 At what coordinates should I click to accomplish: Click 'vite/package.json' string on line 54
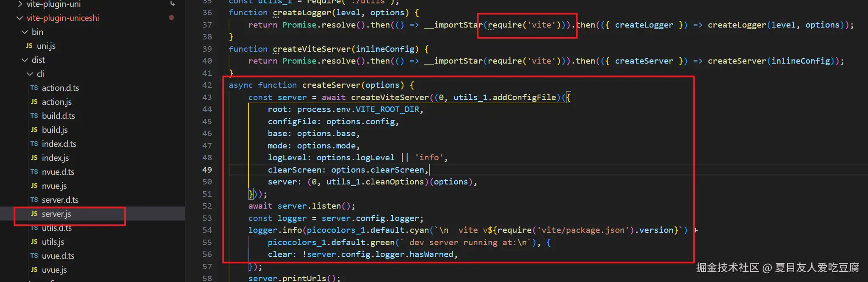(x=583, y=230)
